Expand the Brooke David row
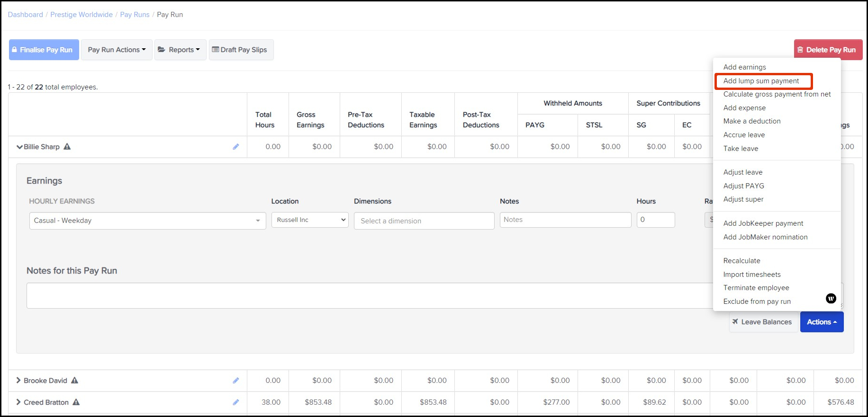Image resolution: width=868 pixels, height=417 pixels. pyautogui.click(x=18, y=381)
